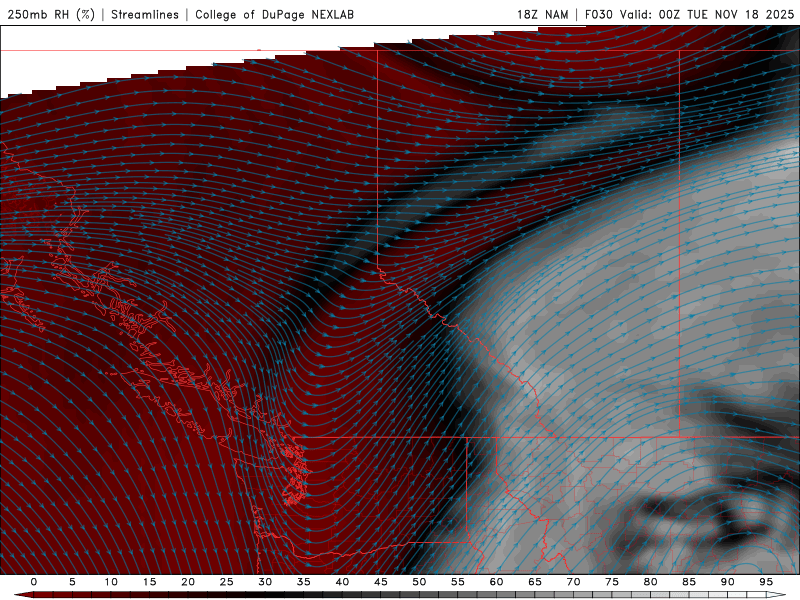Click the colorbar label '45'

pos(381,582)
